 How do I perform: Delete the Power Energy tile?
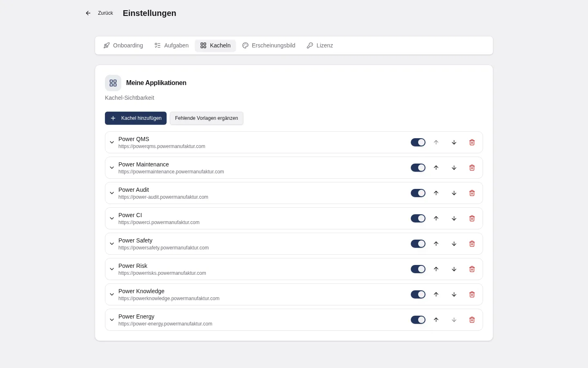472,320
